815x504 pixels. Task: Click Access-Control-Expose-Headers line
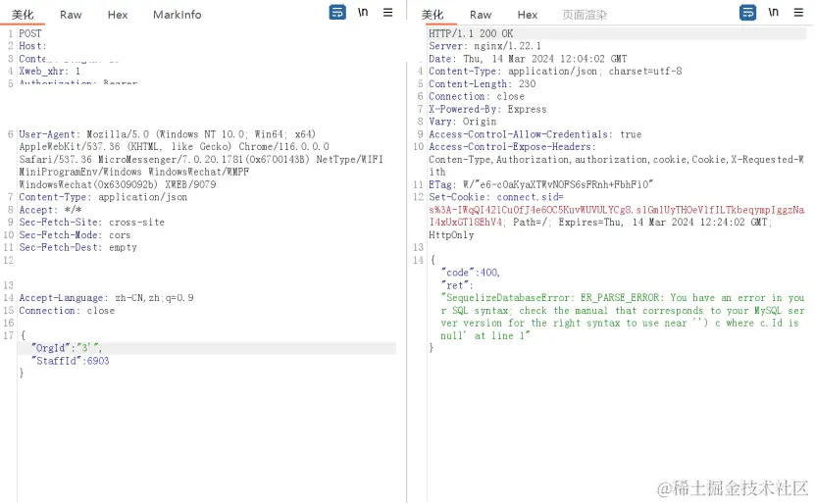pyautogui.click(x=512, y=146)
